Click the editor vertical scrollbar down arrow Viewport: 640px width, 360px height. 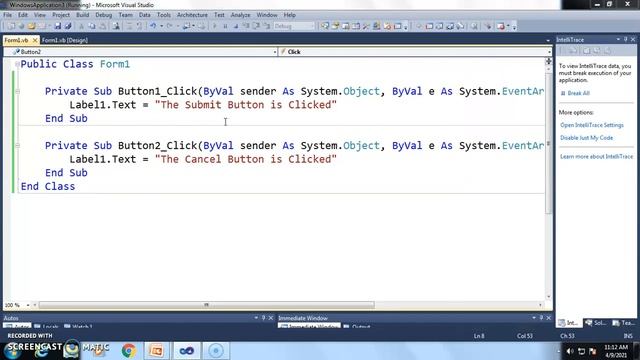point(549,297)
